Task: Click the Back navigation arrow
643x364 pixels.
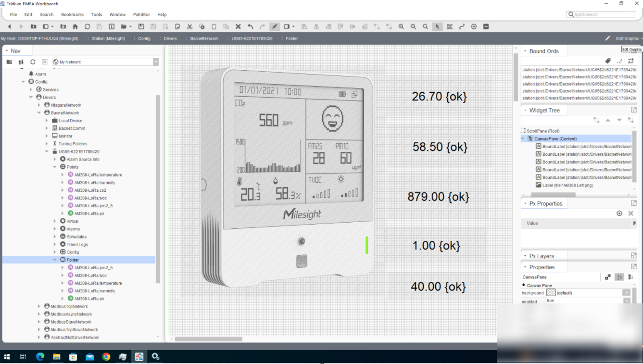Action: click(x=9, y=26)
